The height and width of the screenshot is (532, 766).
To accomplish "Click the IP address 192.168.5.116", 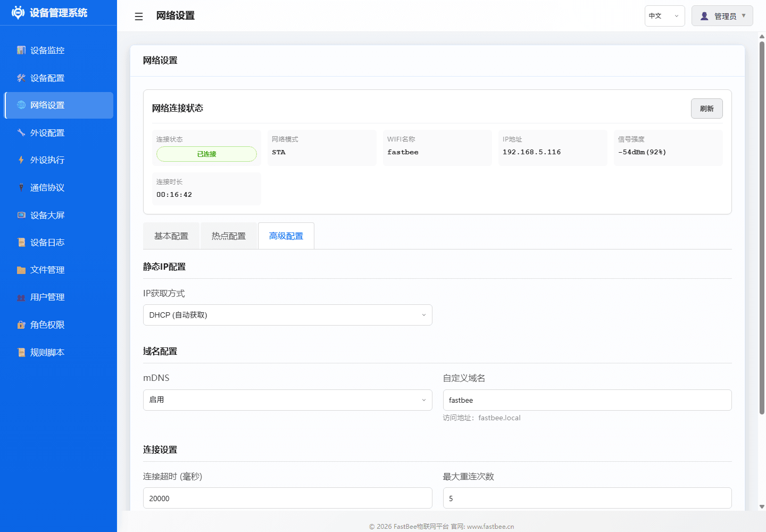I will click(532, 152).
